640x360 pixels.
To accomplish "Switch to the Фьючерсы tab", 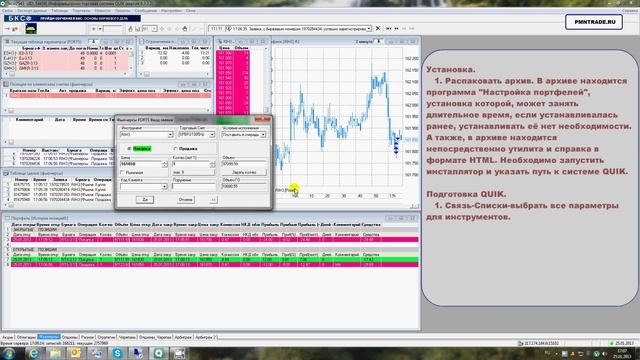I will coord(49,337).
